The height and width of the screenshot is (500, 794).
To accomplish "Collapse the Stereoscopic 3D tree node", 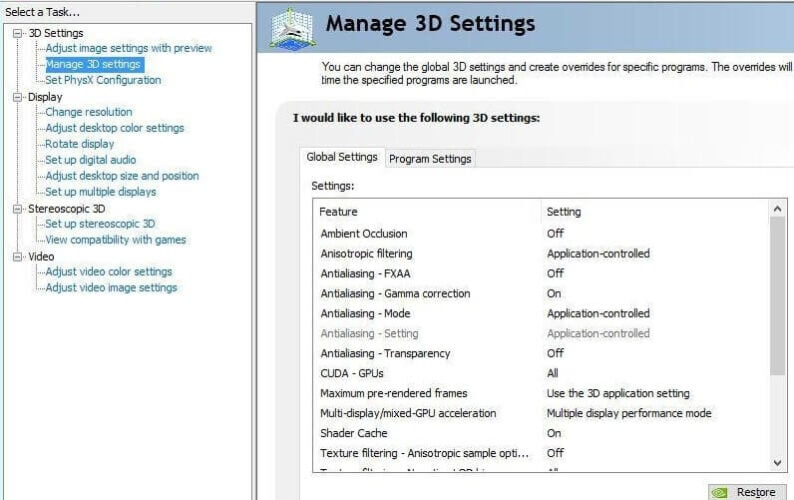I will pyautogui.click(x=18, y=209).
